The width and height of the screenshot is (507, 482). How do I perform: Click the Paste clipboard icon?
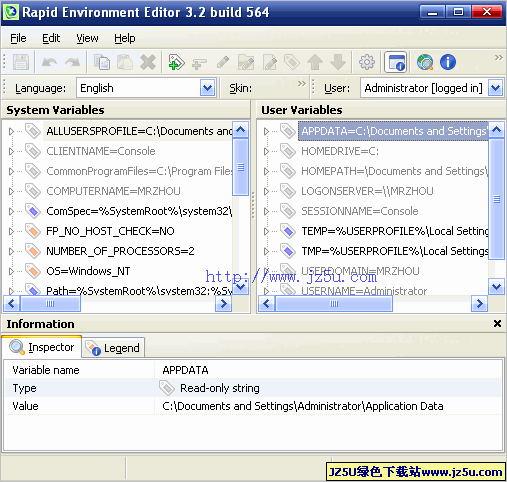[125, 62]
